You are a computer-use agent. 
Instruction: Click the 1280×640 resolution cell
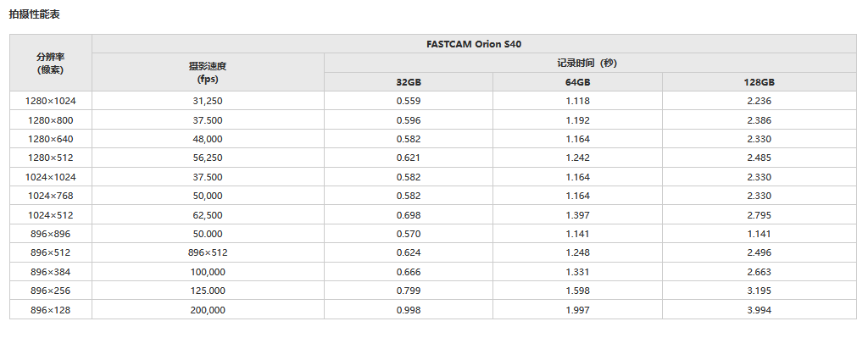[51, 139]
